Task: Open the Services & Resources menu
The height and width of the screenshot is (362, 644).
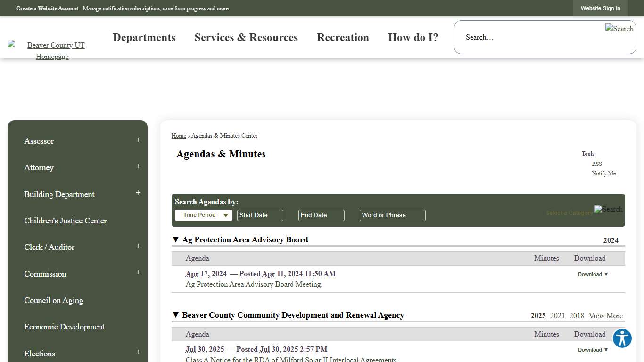Action: click(246, 37)
